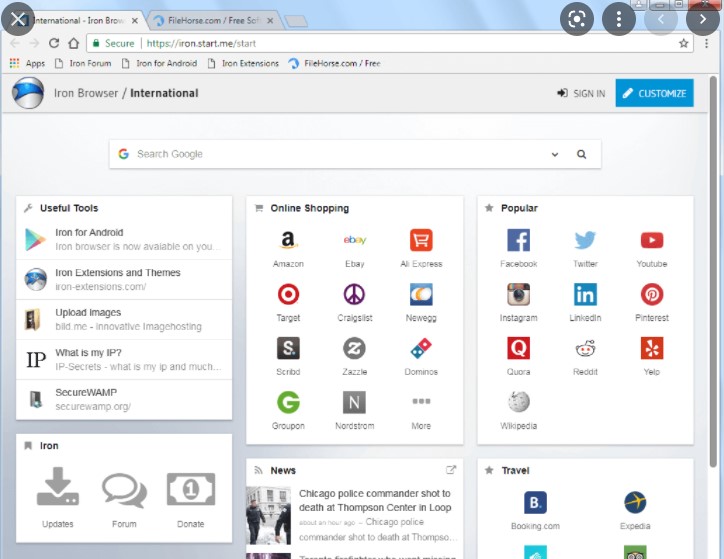Open the Target bullseye icon
Screen dimensions: 724x559
click(x=288, y=294)
